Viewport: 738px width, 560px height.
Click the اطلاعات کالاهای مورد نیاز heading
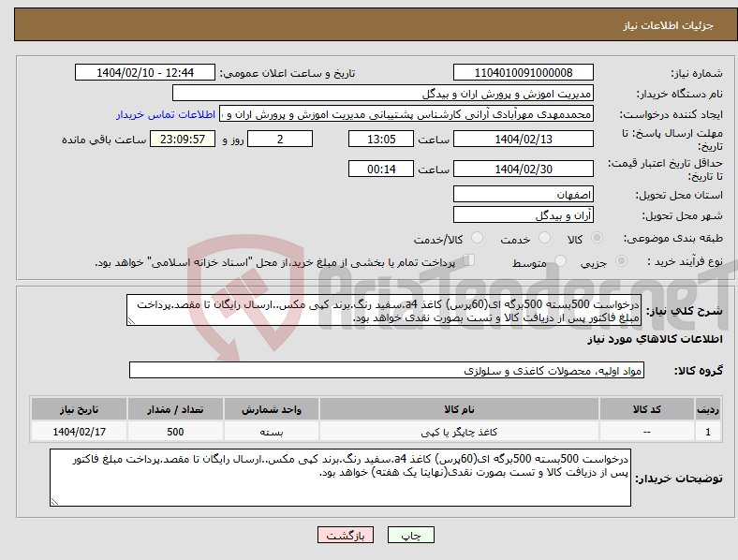click(x=655, y=339)
